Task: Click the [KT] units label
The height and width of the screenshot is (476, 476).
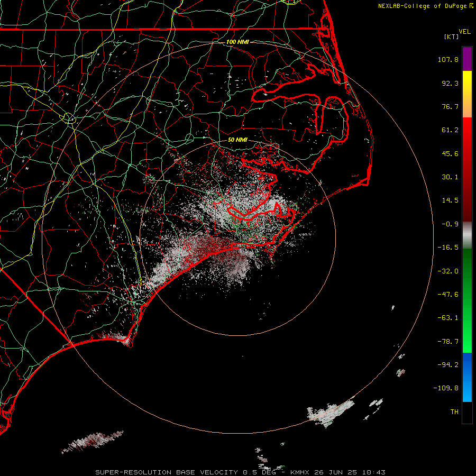Action: pos(452,36)
